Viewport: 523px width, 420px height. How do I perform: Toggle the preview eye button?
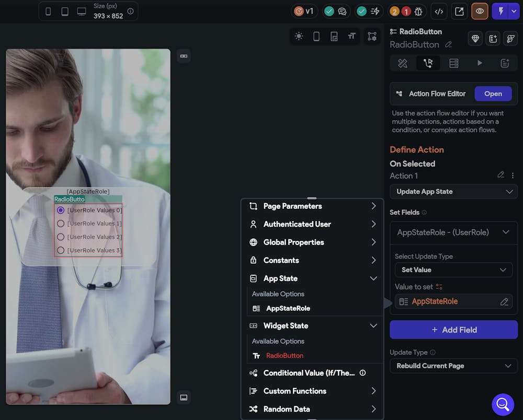click(x=480, y=11)
